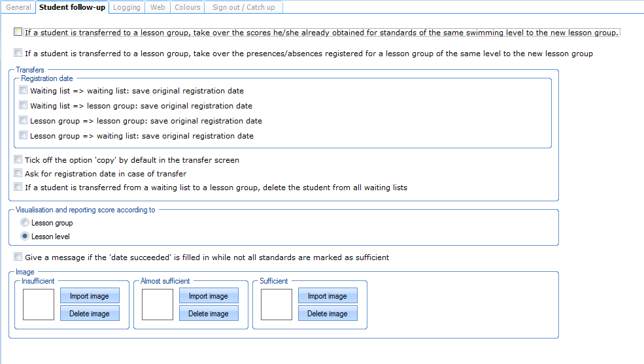Enable taking over scores to new lesson group
The width and height of the screenshot is (644, 364).
tap(18, 31)
